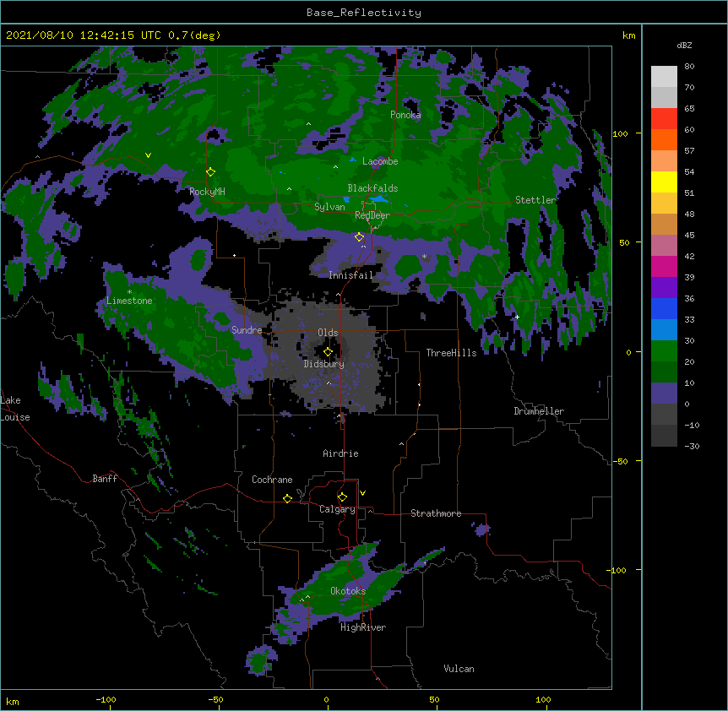Click the yellow diamond marker south of RedDeer
The height and width of the screenshot is (711, 728).
360,237
